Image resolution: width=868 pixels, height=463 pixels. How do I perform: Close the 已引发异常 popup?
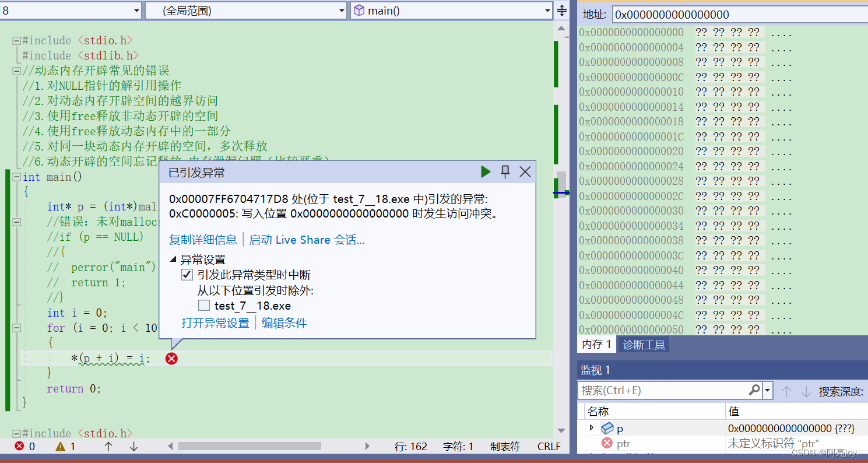pyautogui.click(x=525, y=171)
